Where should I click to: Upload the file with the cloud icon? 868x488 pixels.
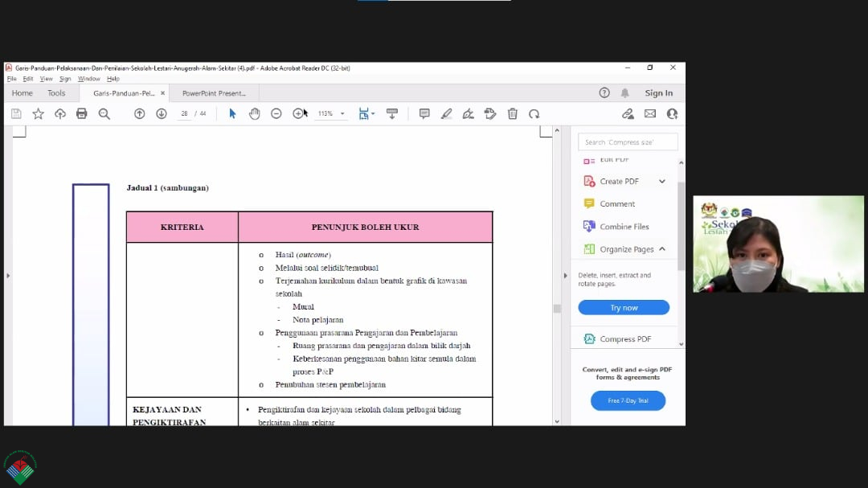pyautogui.click(x=59, y=113)
